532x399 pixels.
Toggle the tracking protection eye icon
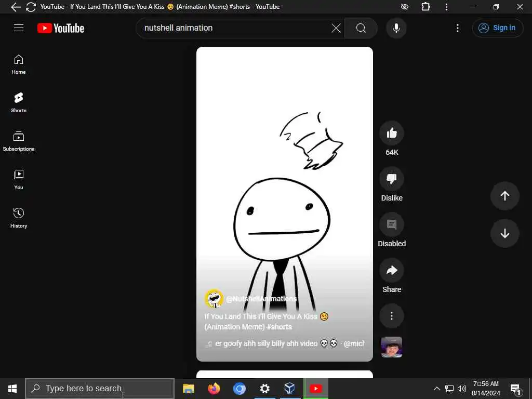pos(404,7)
